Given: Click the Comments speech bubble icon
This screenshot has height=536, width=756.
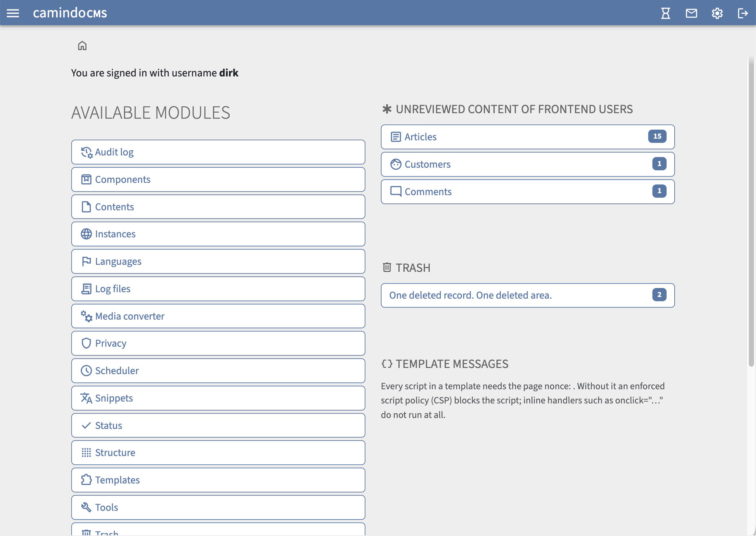Looking at the screenshot, I should click(396, 192).
